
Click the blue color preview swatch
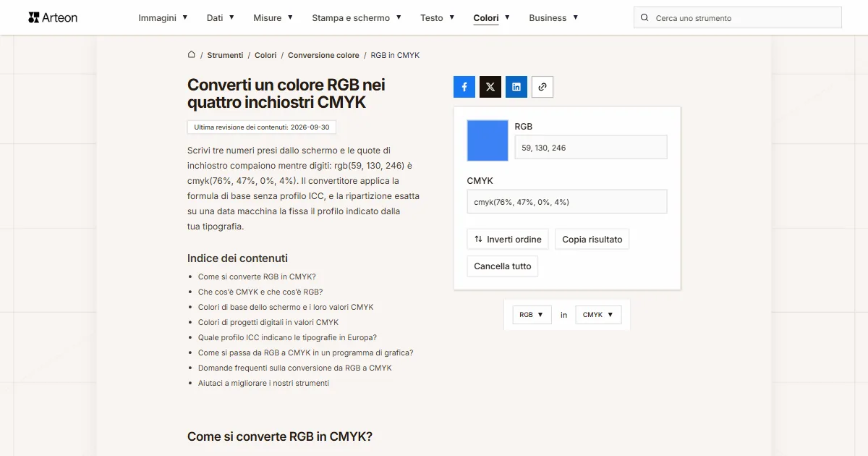(x=488, y=140)
